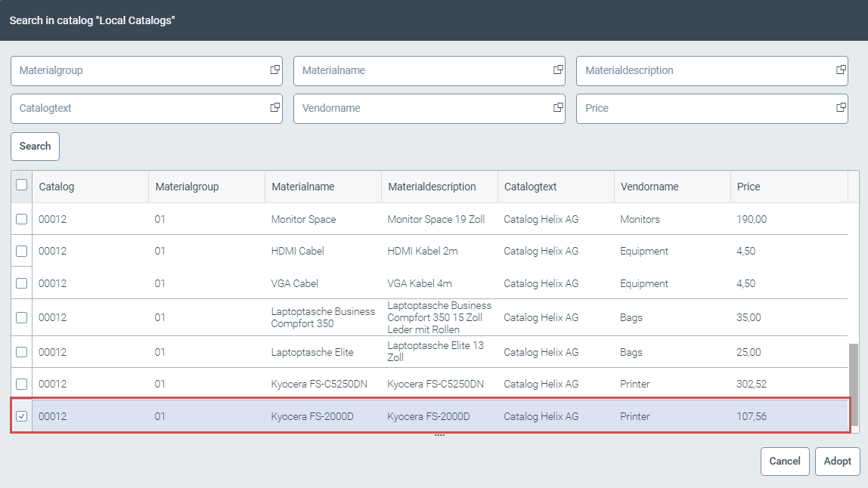Toggle the select-all checkbox in table header
The image size is (868, 488).
22,185
